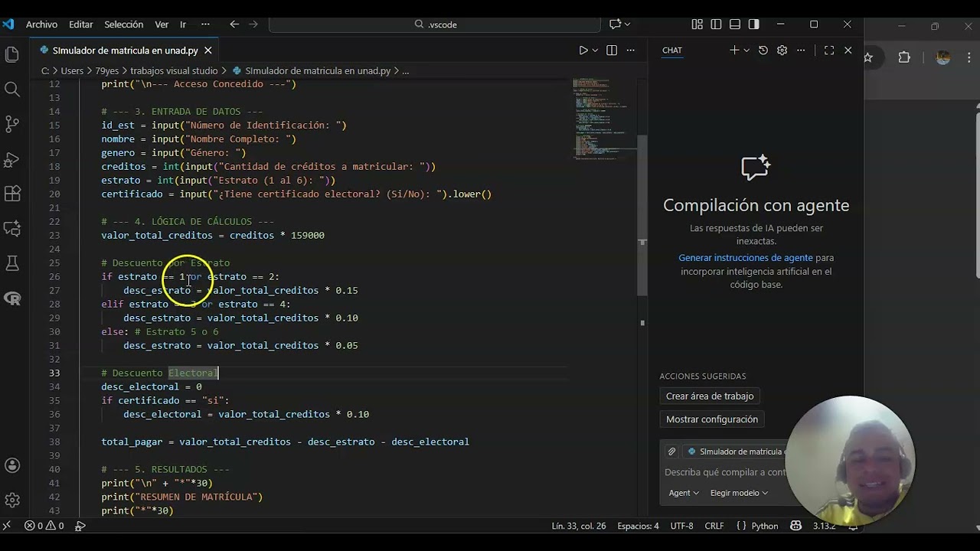Open remote window indicator in status bar
980x551 pixels.
pos(7,526)
